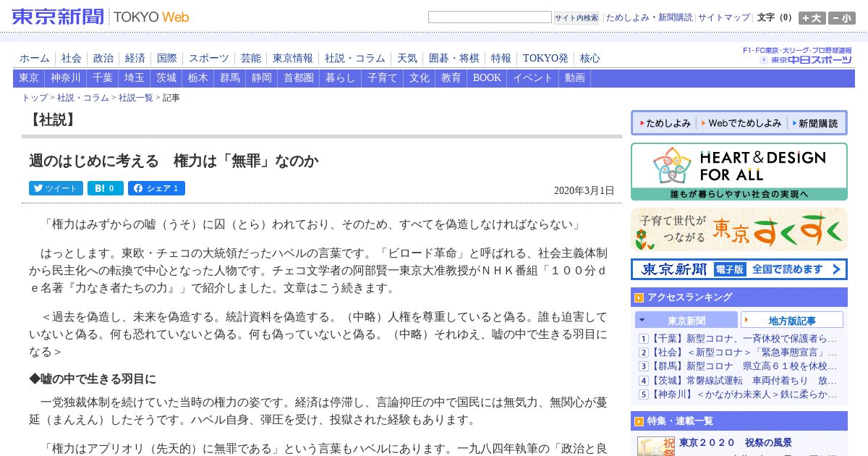Open the TOKYO発 navigation item

point(545,58)
